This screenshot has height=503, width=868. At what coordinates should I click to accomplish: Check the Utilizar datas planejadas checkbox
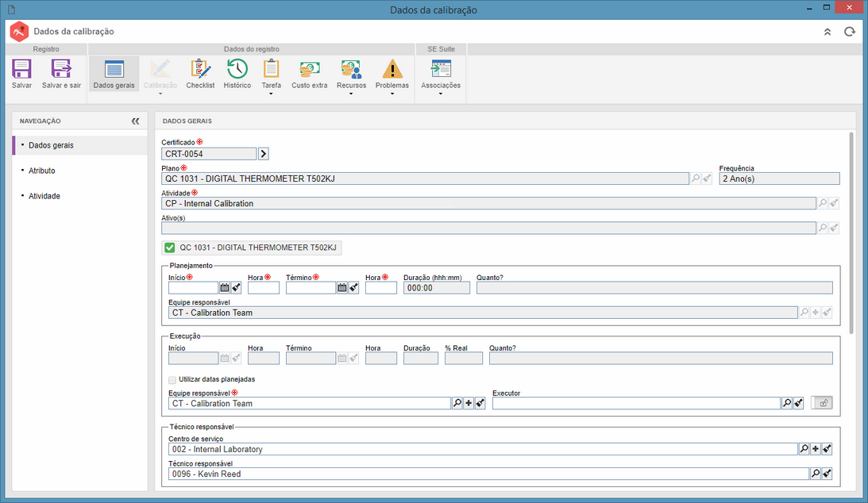tap(172, 380)
